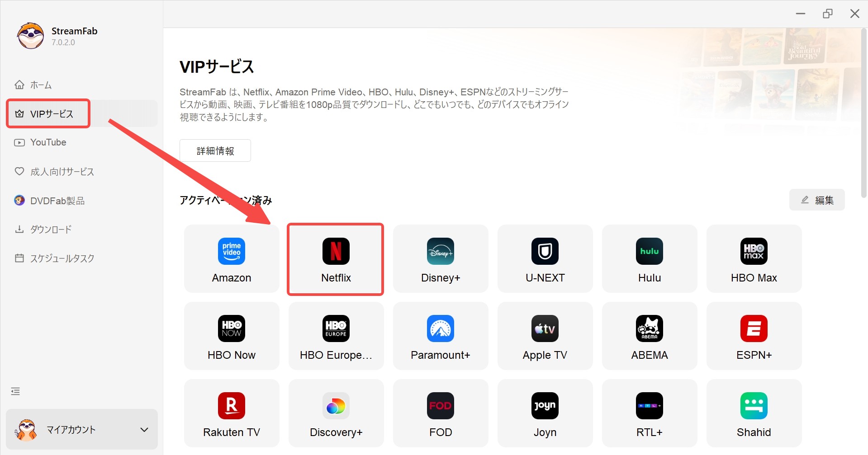Open the Disney+ service
Viewport: 868px width, 455px height.
tap(441, 259)
